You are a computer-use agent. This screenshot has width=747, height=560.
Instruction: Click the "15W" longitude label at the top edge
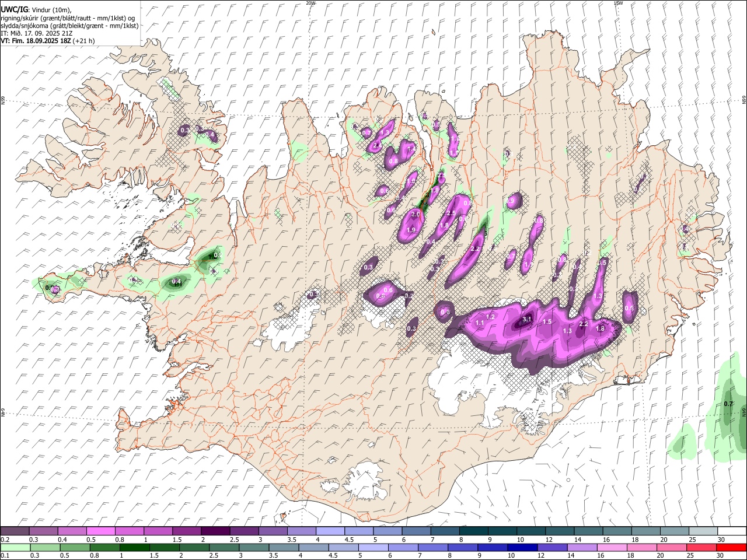(618, 3)
